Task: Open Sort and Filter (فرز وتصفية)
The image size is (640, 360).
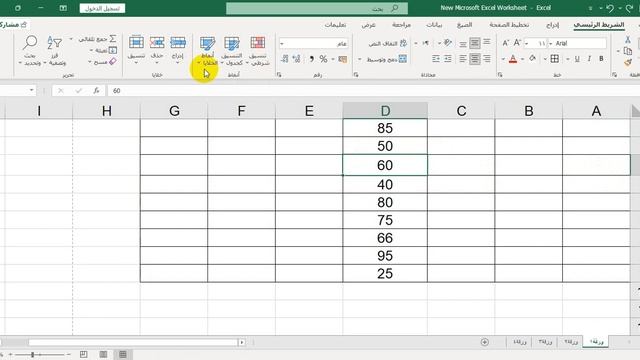Action: [x=55, y=51]
